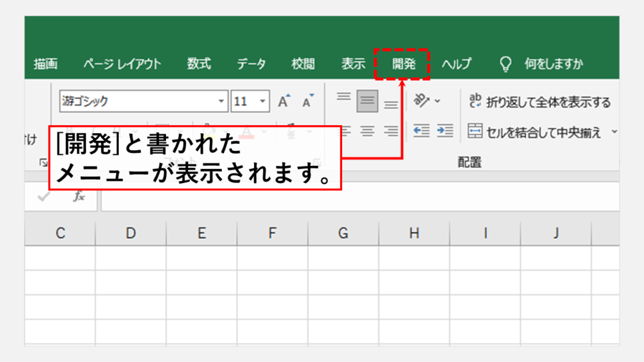Align cell text to the bottom
The image size is (644, 362).
point(391,102)
